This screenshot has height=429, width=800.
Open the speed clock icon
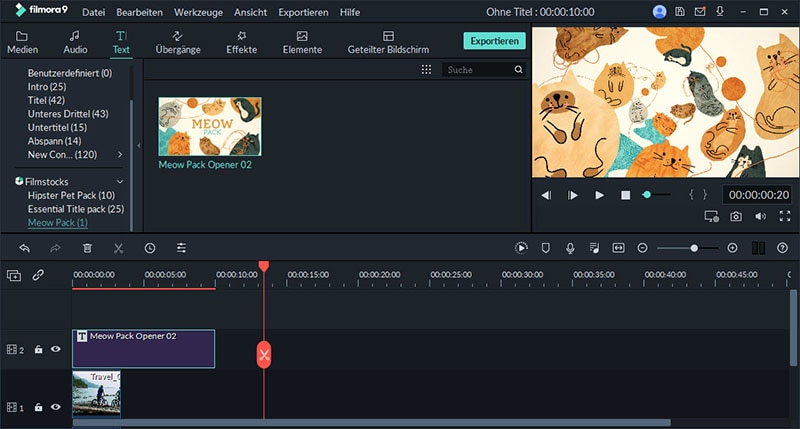pos(149,248)
